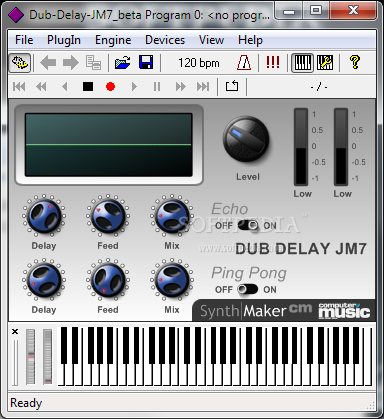The height and width of the screenshot is (419, 384).
Task: Start recording with the red circle button
Action: pos(110,87)
